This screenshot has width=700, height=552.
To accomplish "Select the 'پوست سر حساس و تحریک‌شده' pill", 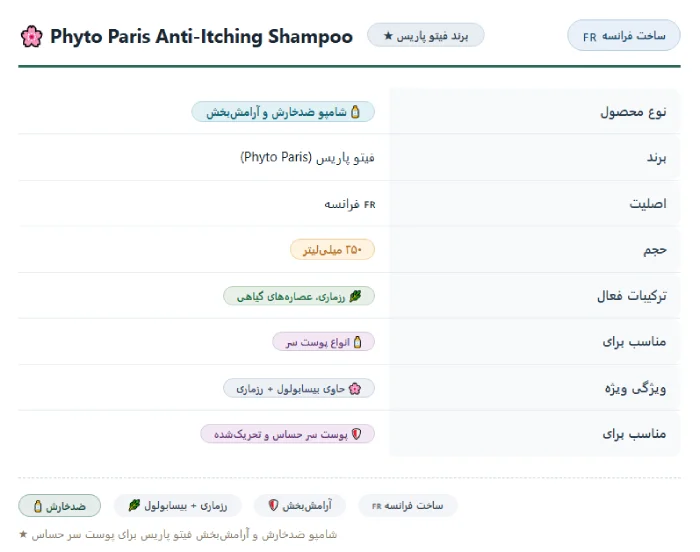I will [288, 434].
